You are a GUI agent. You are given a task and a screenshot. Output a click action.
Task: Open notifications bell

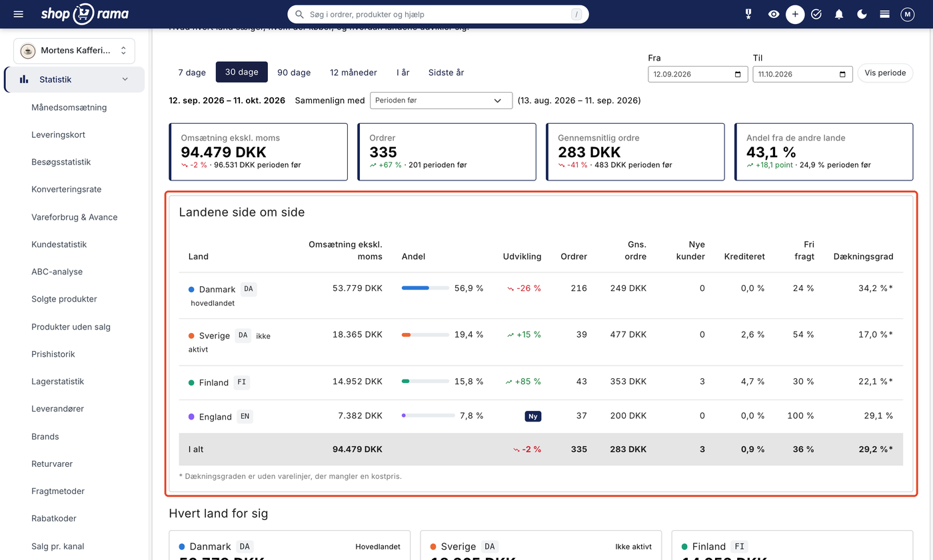pos(839,14)
